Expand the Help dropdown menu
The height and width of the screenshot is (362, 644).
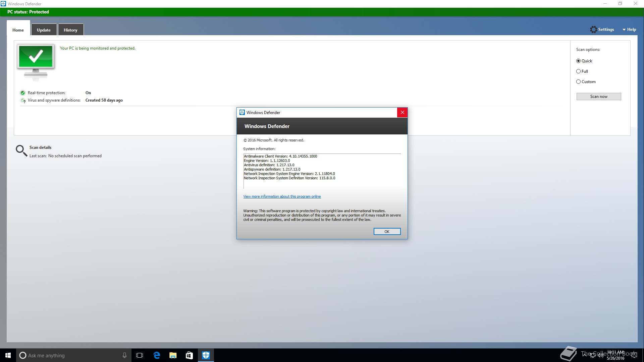tap(629, 29)
